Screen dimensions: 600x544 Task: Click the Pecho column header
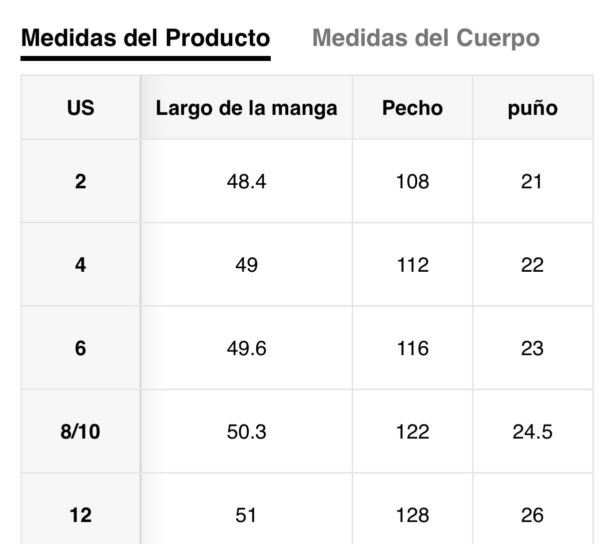pyautogui.click(x=412, y=108)
